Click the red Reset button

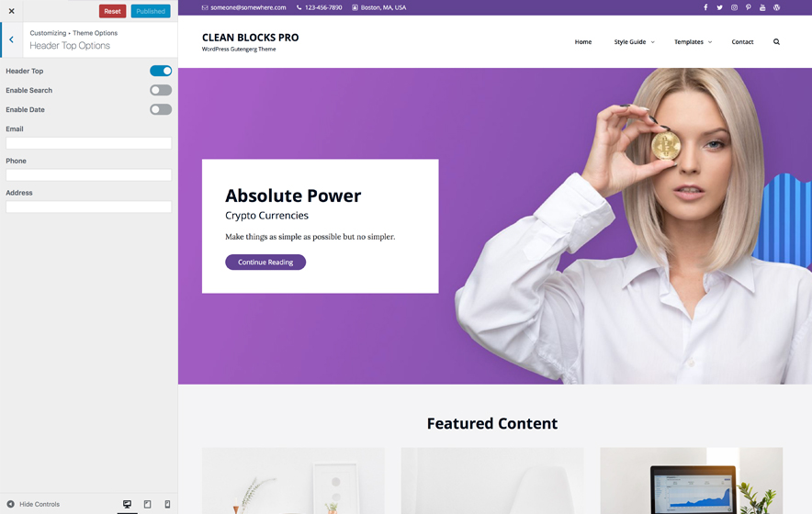point(112,11)
